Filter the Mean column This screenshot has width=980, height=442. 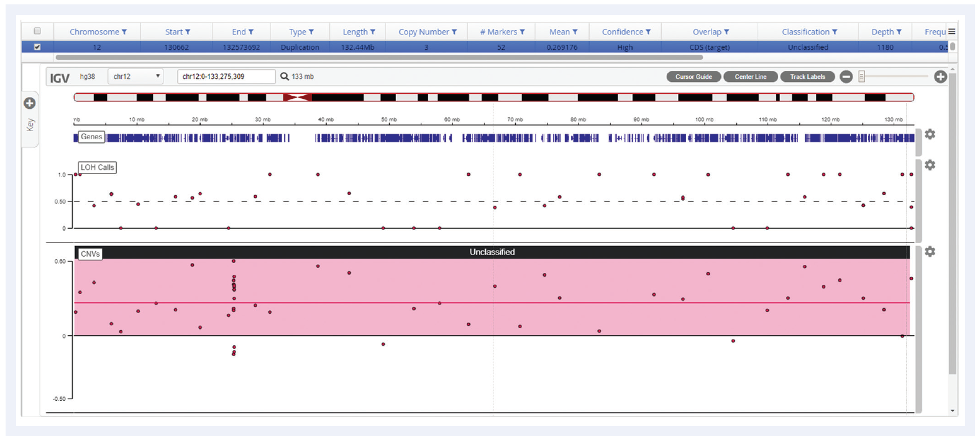pos(575,32)
